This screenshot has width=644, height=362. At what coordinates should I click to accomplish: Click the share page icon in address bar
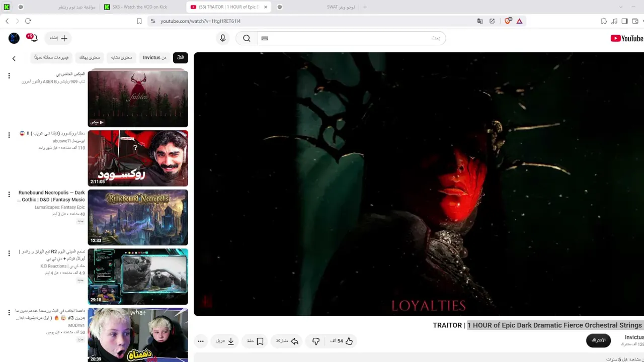tap(492, 21)
